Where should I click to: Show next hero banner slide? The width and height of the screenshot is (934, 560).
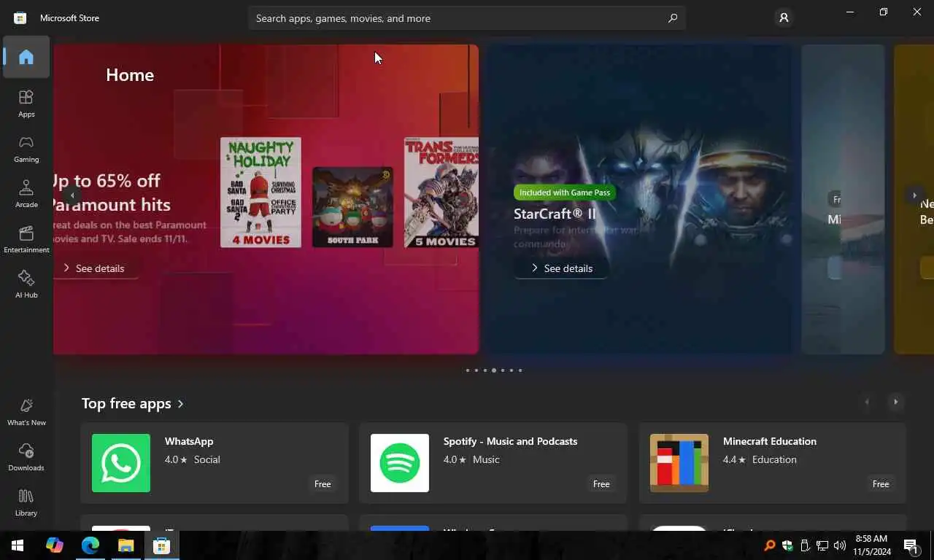pos(914,195)
